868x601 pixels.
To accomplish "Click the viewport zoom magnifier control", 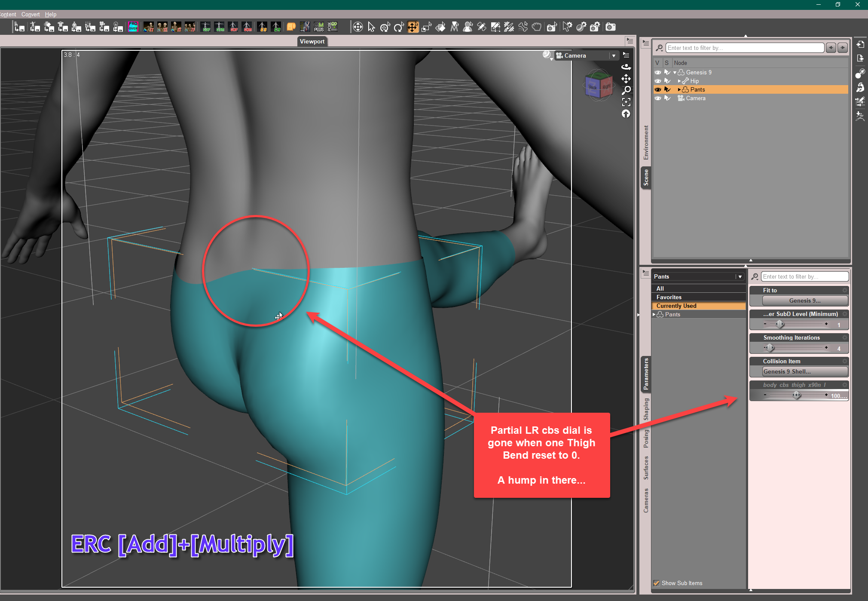I will (626, 90).
